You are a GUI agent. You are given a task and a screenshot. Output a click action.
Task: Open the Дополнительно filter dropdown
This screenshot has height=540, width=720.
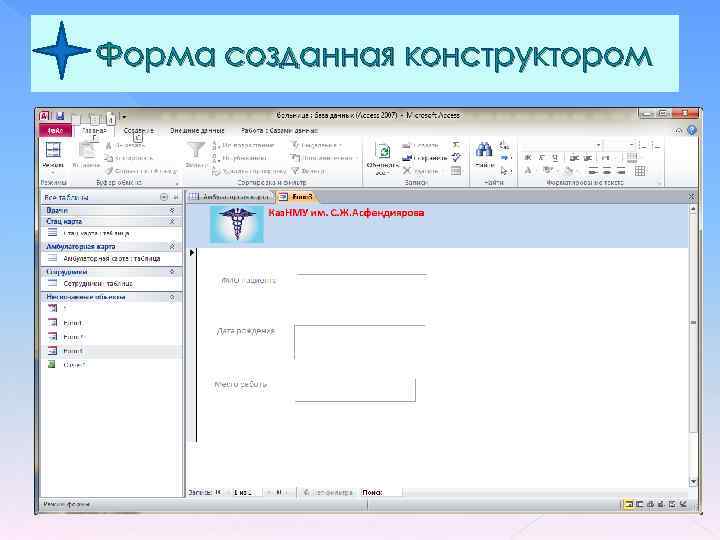[324, 158]
